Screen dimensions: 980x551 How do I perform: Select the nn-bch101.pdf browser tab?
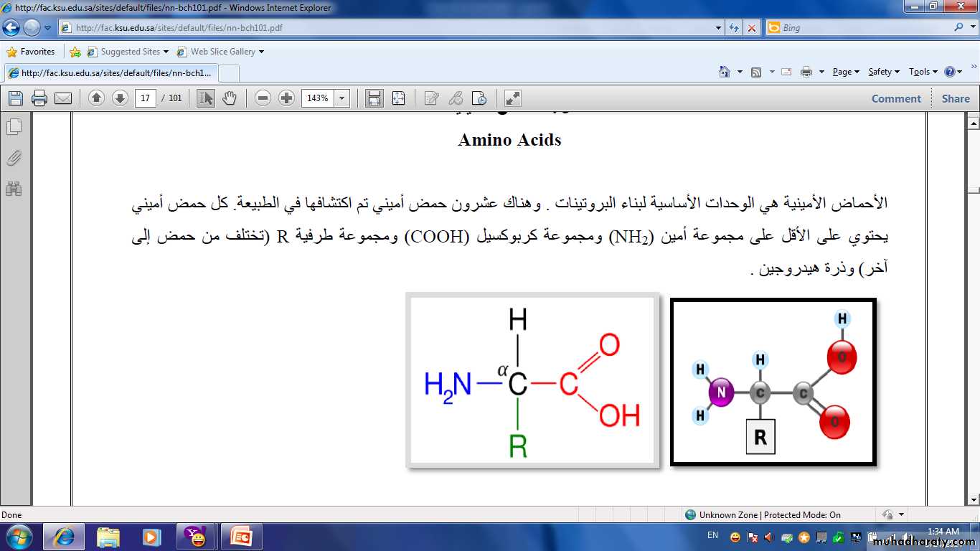[111, 73]
